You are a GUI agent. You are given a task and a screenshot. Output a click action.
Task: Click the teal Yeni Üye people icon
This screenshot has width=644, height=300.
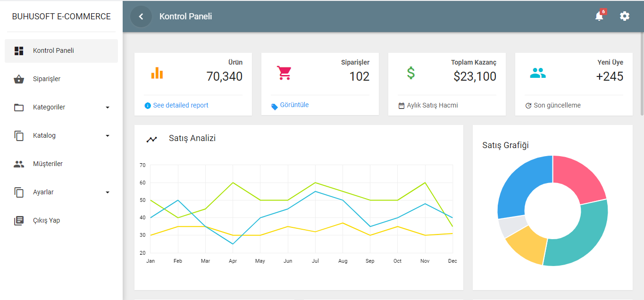click(538, 73)
